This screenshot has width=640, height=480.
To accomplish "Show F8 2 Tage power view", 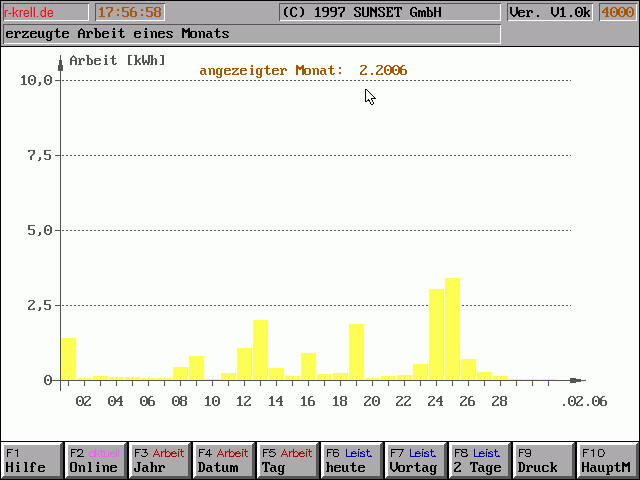I will point(479,460).
